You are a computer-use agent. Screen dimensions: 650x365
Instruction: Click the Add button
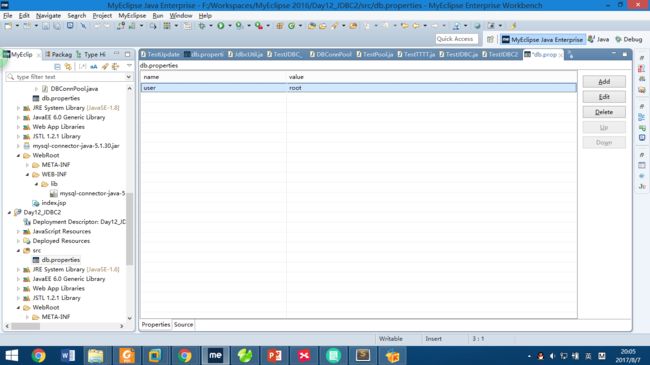604,82
